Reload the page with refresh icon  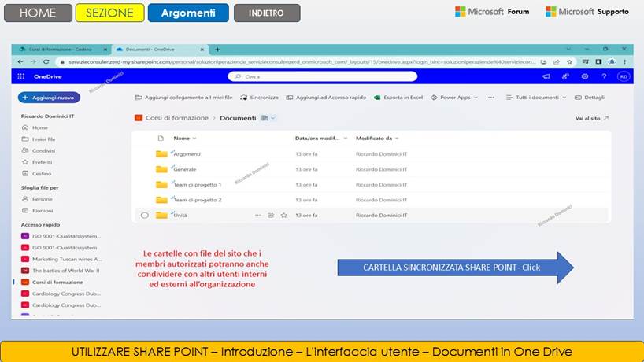click(46, 61)
